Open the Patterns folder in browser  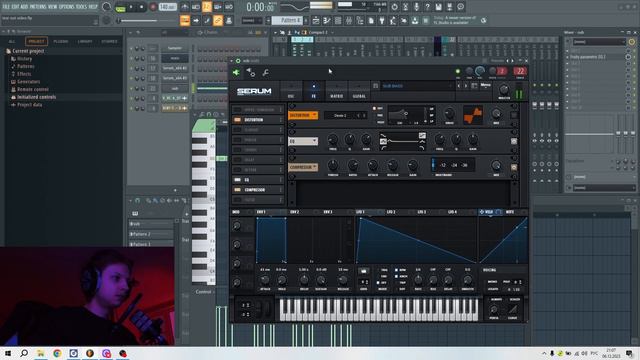[26, 67]
